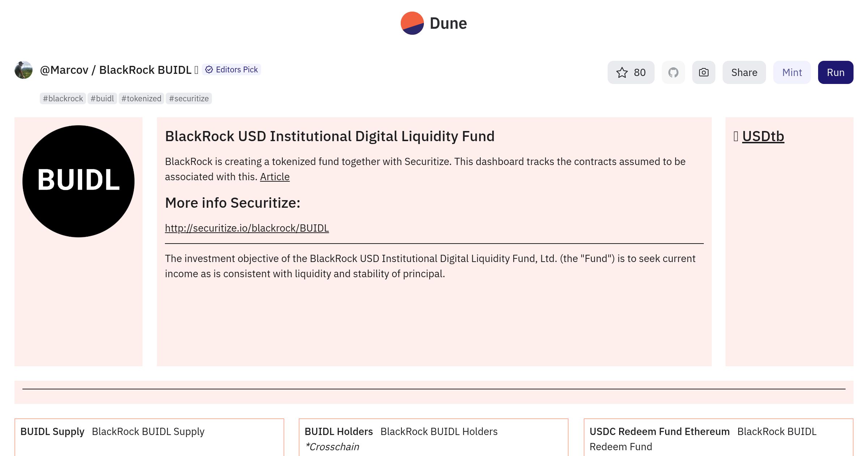Run the dashboard queries
The height and width of the screenshot is (456, 868).
tap(835, 72)
